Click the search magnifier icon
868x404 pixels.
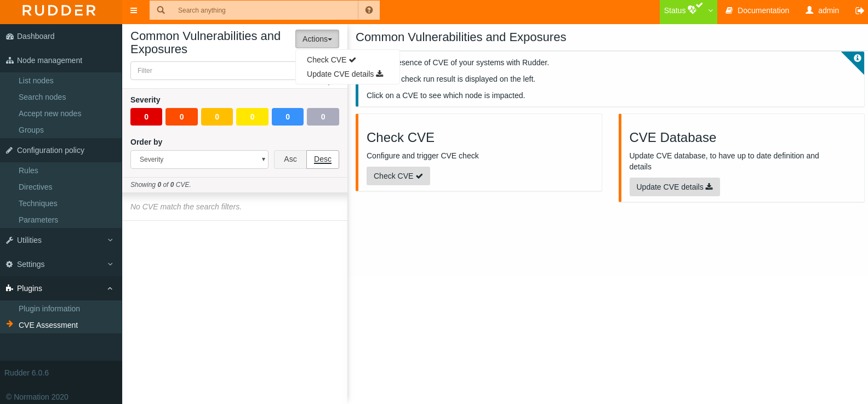[x=161, y=10]
